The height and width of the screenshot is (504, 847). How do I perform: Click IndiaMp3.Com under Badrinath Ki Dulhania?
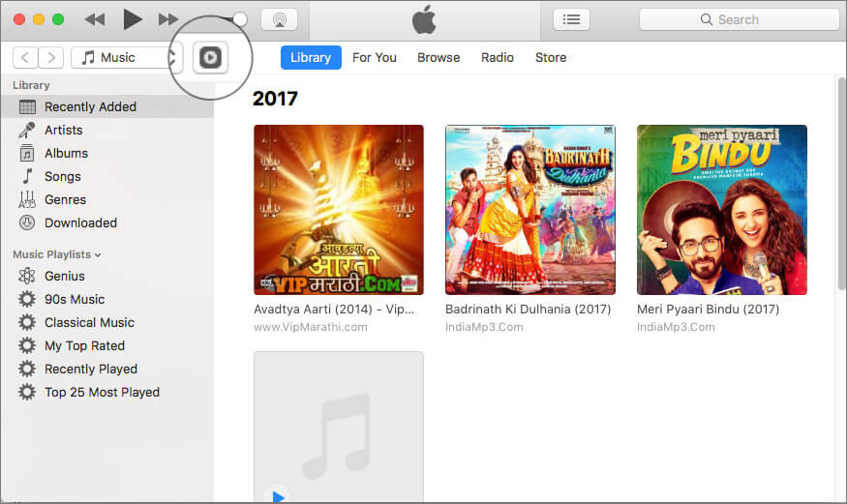(484, 327)
